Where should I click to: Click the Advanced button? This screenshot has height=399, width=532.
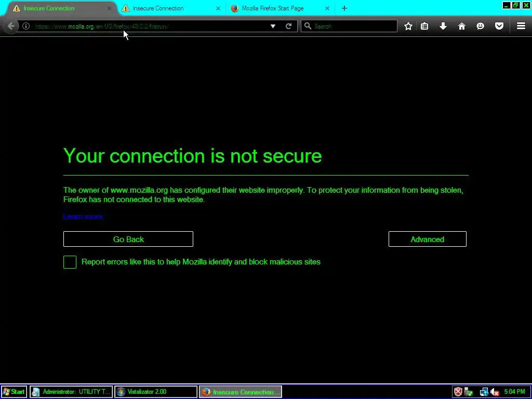(428, 239)
